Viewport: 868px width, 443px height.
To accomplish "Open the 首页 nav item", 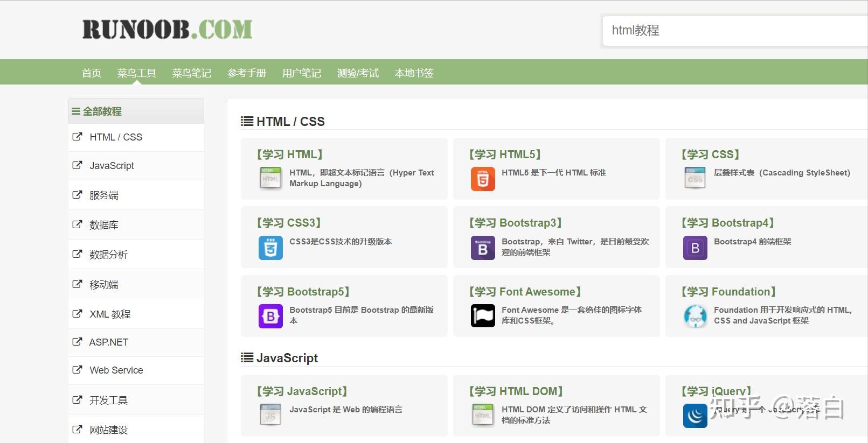I will [x=92, y=73].
